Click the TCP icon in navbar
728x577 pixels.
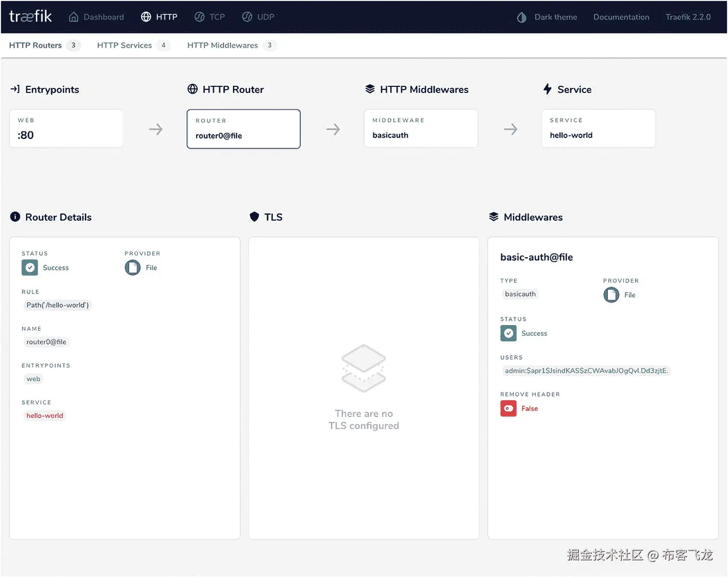point(199,17)
